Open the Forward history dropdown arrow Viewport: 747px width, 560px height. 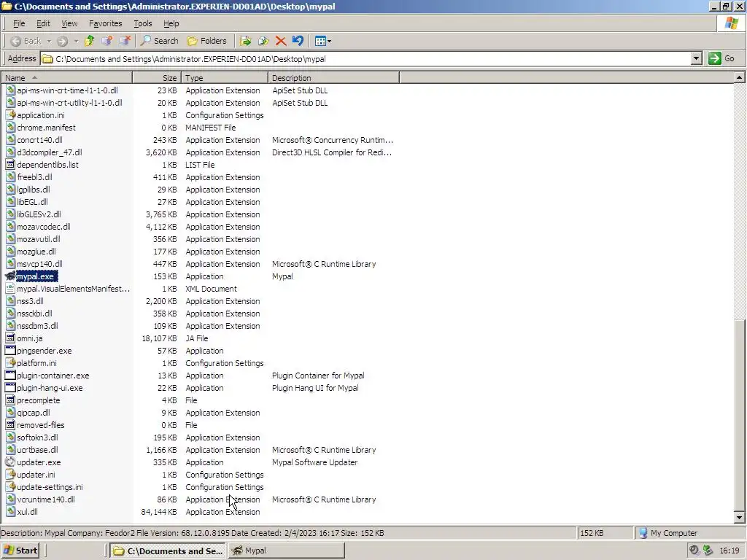point(76,41)
